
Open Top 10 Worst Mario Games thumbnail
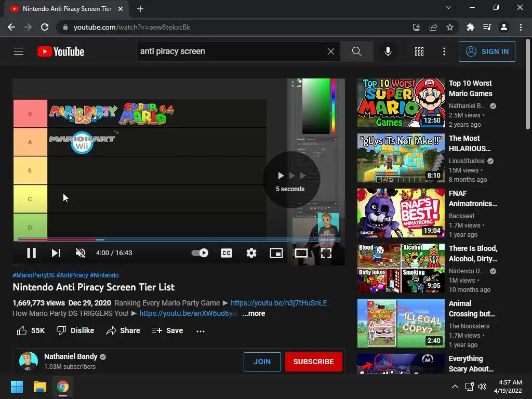401,103
